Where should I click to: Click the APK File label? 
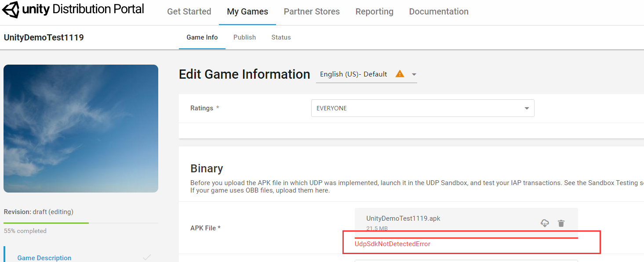tap(205, 228)
